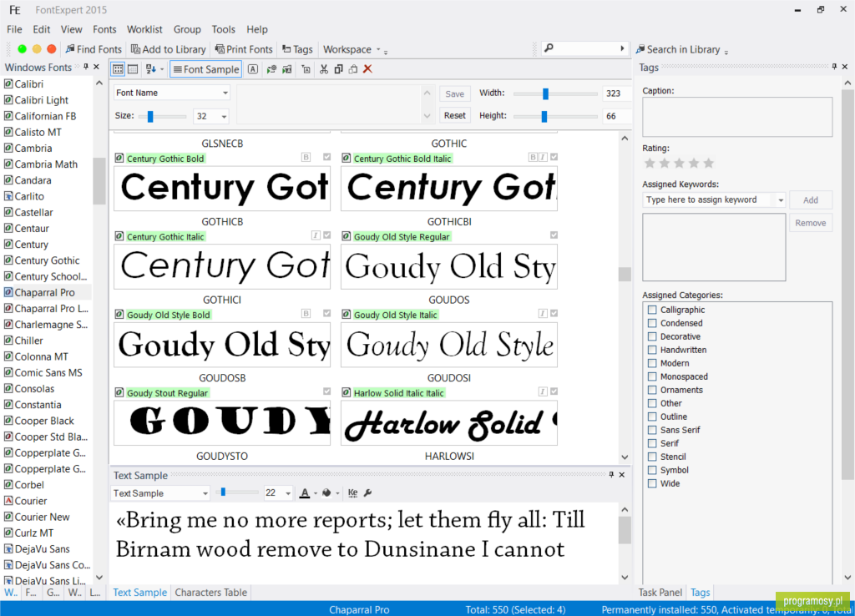
Task: Open the sort order dropdown arrow
Action: (x=161, y=70)
